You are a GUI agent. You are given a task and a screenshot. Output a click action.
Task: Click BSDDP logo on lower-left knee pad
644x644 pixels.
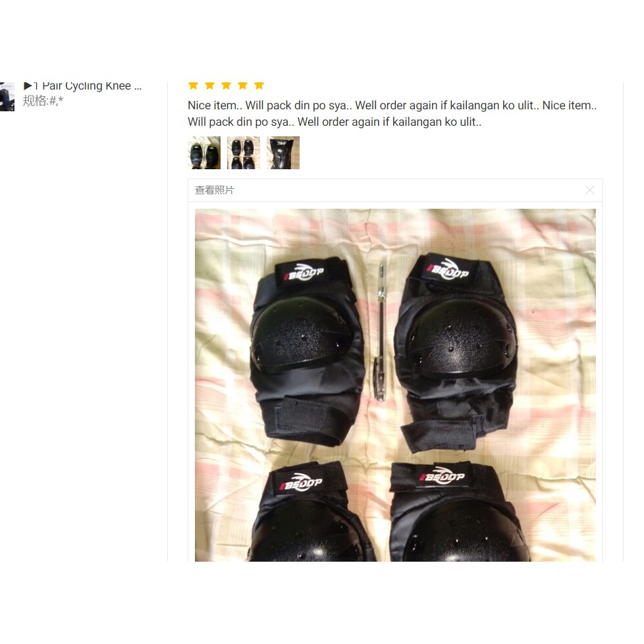(301, 483)
